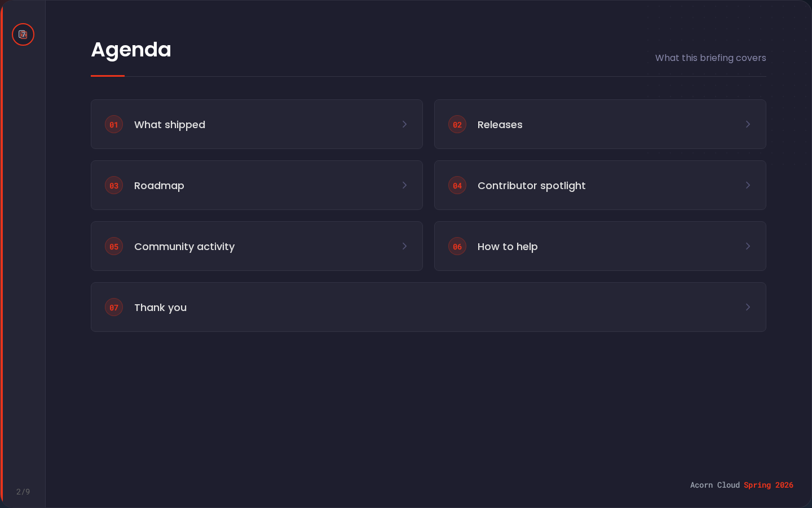Click the 06 number badge
Screen dimensions: 812x508
point(457,246)
